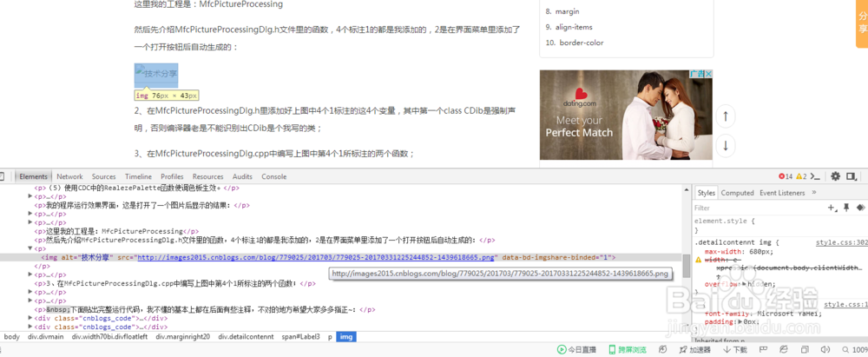Click the 跨屏浏览 phone icon
This screenshot has width=868, height=357.
pos(612,350)
